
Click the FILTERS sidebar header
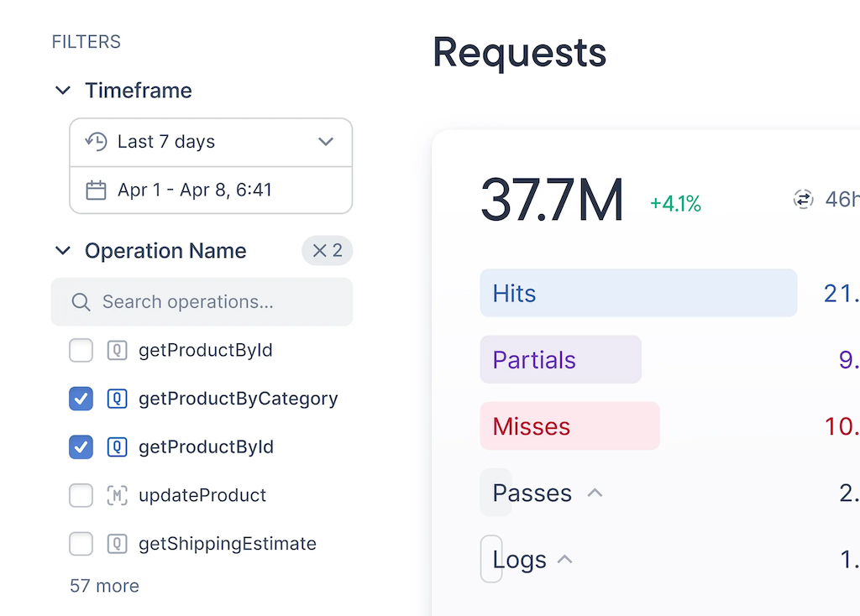tap(87, 42)
